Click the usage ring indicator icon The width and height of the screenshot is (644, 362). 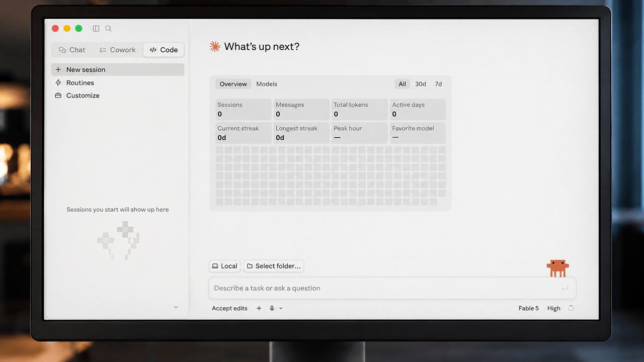pos(571,308)
